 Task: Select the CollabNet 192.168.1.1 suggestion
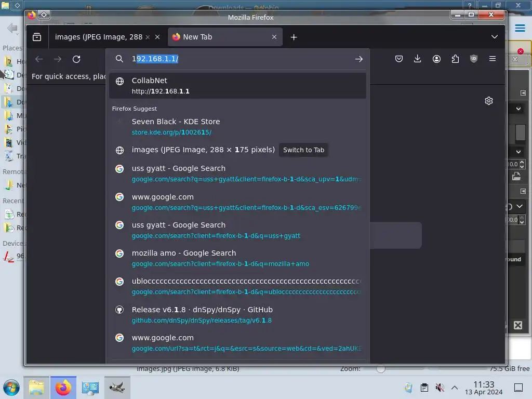pyautogui.click(x=237, y=86)
